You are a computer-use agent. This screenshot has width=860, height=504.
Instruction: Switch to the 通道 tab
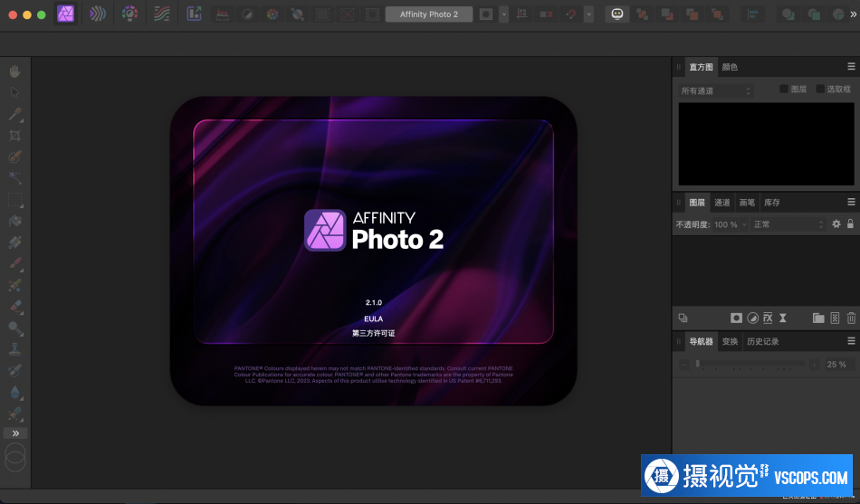pyautogui.click(x=721, y=203)
